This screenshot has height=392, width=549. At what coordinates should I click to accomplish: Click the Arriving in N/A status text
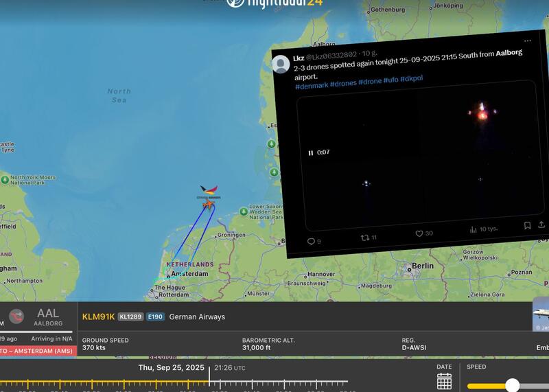[51, 338]
